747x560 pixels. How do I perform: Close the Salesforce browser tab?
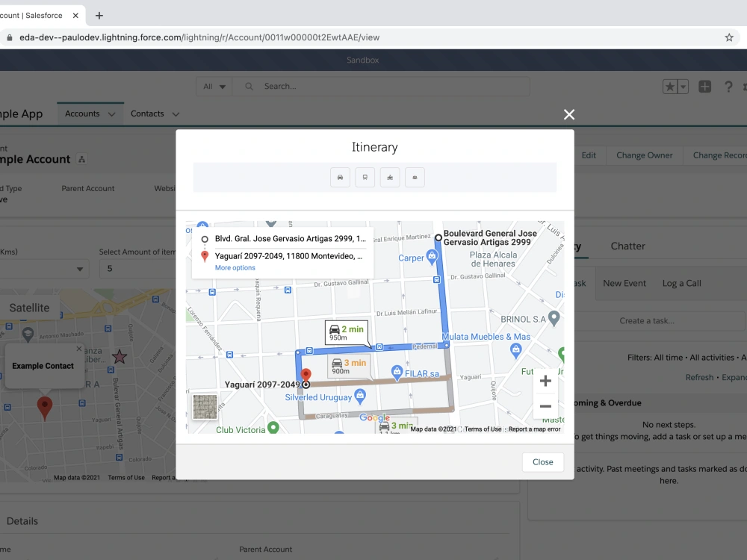tap(75, 16)
